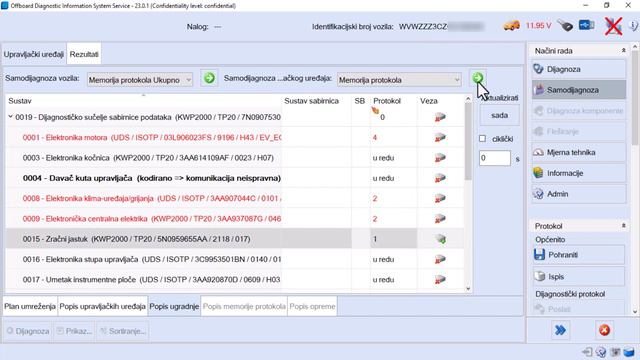Click connection icon for row 0001 Elektronika motora
Image resolution: width=640 pixels, height=360 pixels.
tap(440, 138)
